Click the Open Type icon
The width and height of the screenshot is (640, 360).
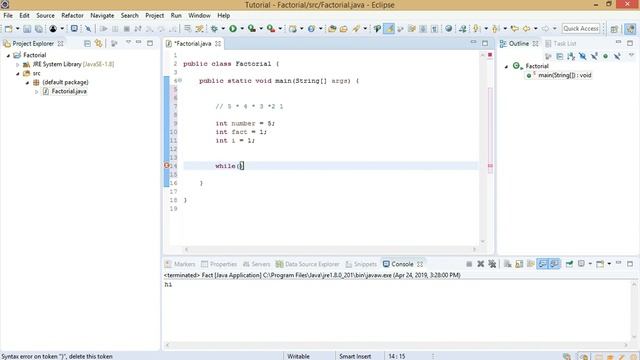332,29
